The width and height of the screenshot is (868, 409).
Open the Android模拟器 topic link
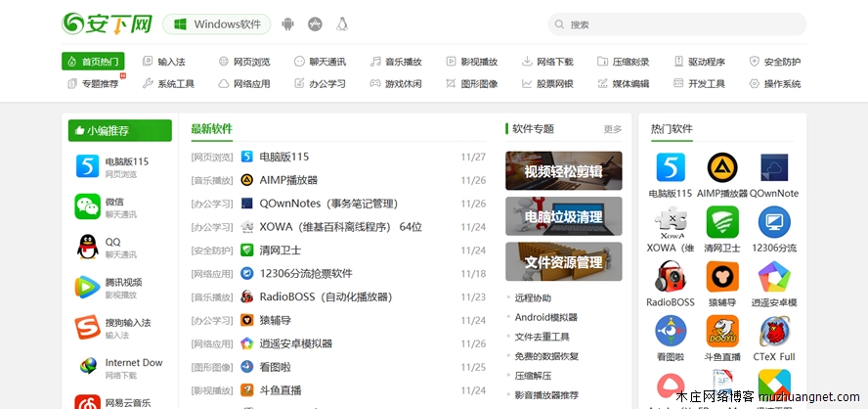(x=545, y=318)
